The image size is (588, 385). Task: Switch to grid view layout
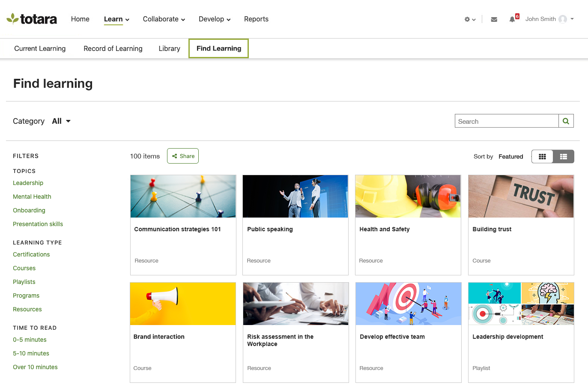pyautogui.click(x=542, y=156)
